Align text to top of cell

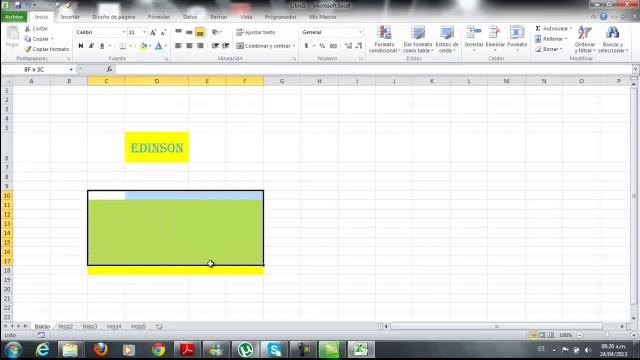tap(178, 32)
